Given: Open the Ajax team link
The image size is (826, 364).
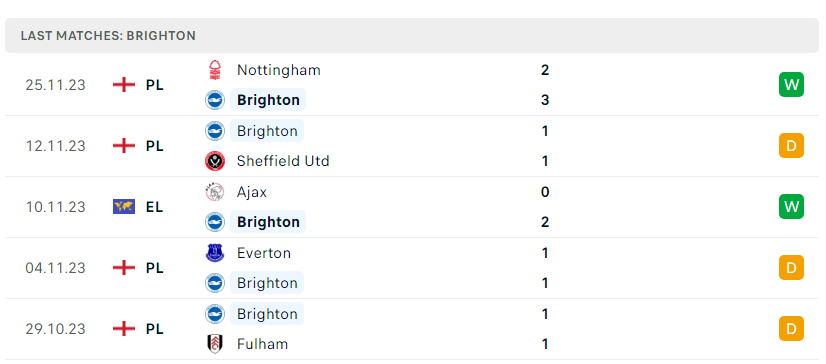Looking at the screenshot, I should [x=252, y=192].
